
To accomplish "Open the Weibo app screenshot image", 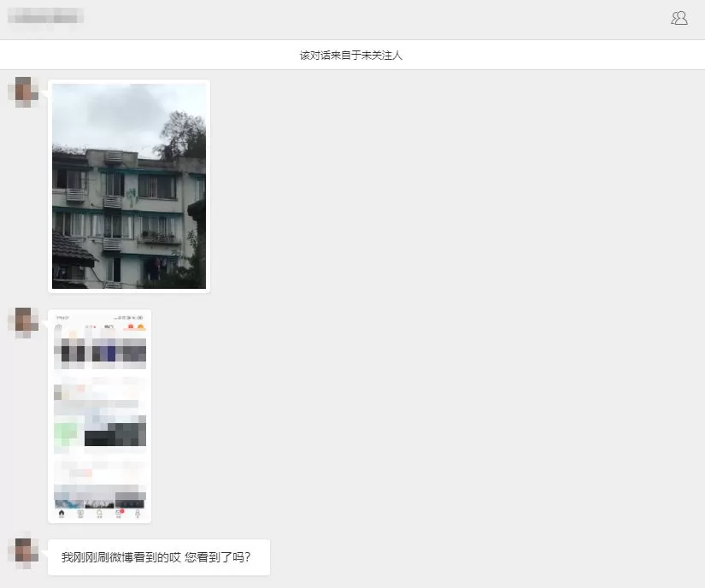I will 100,416.
